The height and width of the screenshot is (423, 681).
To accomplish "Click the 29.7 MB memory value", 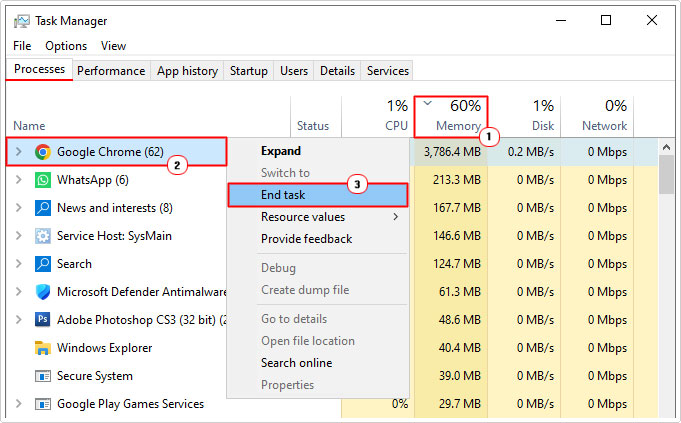I will [460, 404].
